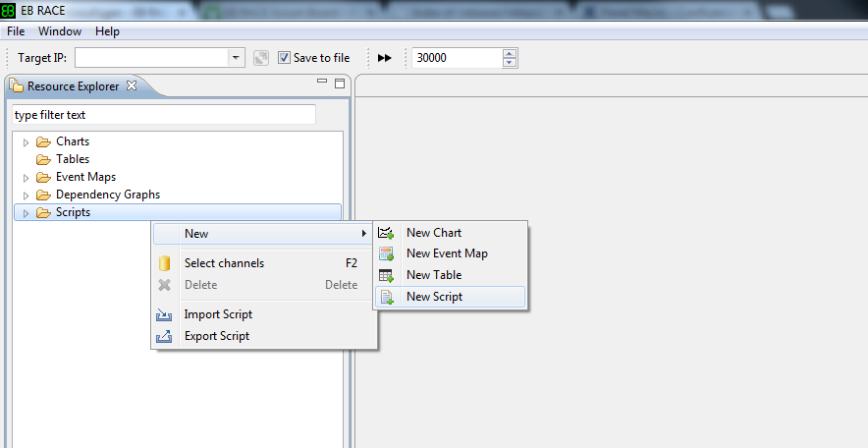Click in the Target IP text field
Screen dimensions: 868x448
coord(151,58)
